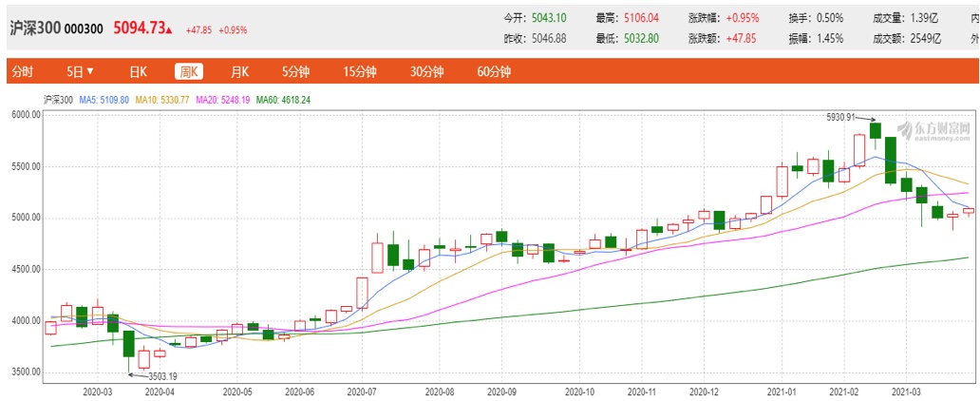Click the MA5 legend label

point(104,99)
